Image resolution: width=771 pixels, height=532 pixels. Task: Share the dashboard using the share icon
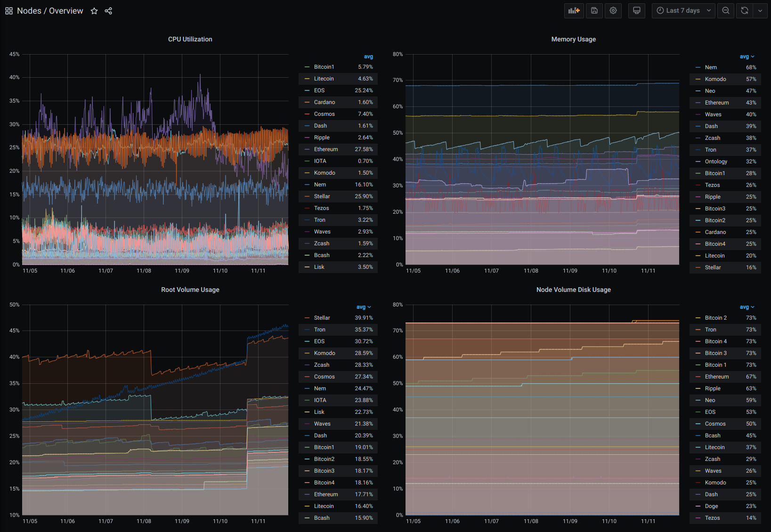click(x=108, y=10)
